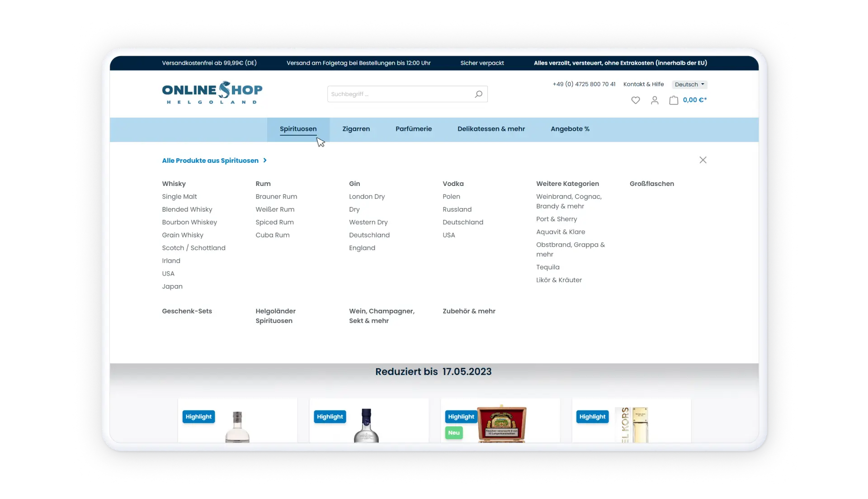Open the shopping cart bag icon
Screen dimensions: 868x499
tap(674, 100)
